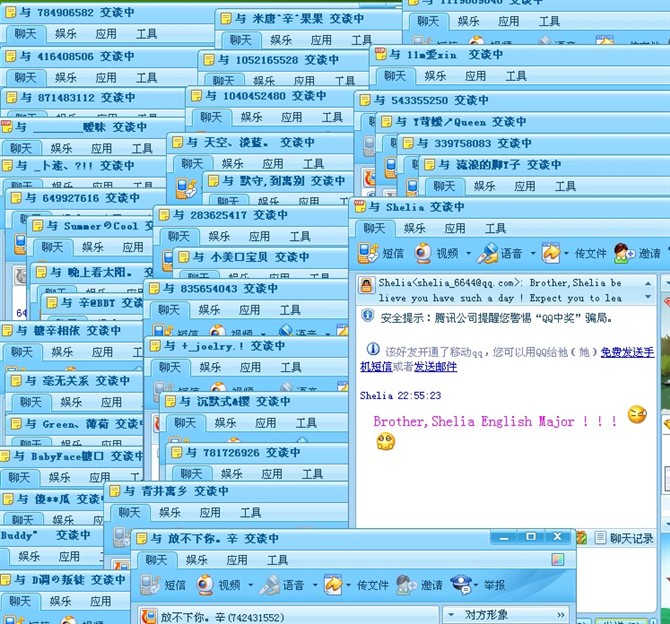
Task: Open voice dropdown arrow in Shelia window
Action: pos(533,253)
